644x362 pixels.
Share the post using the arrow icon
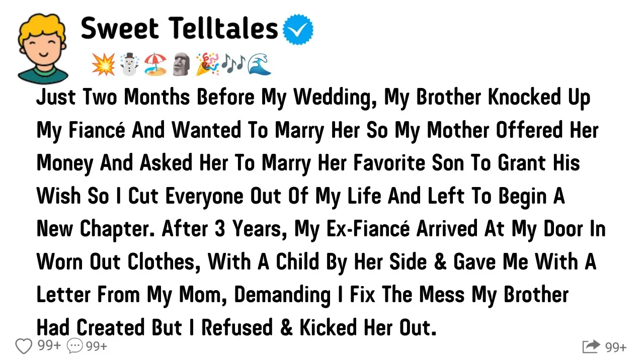pyautogui.click(x=591, y=346)
